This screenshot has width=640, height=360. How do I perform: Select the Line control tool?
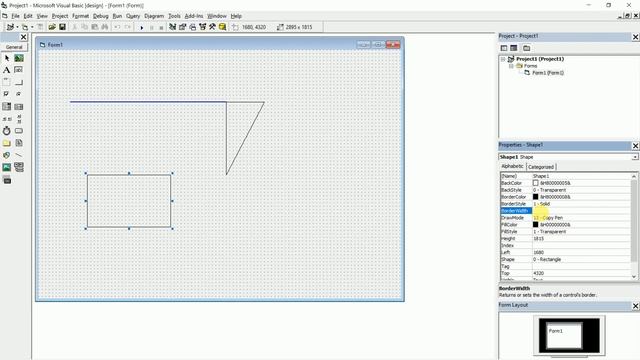pos(19,155)
